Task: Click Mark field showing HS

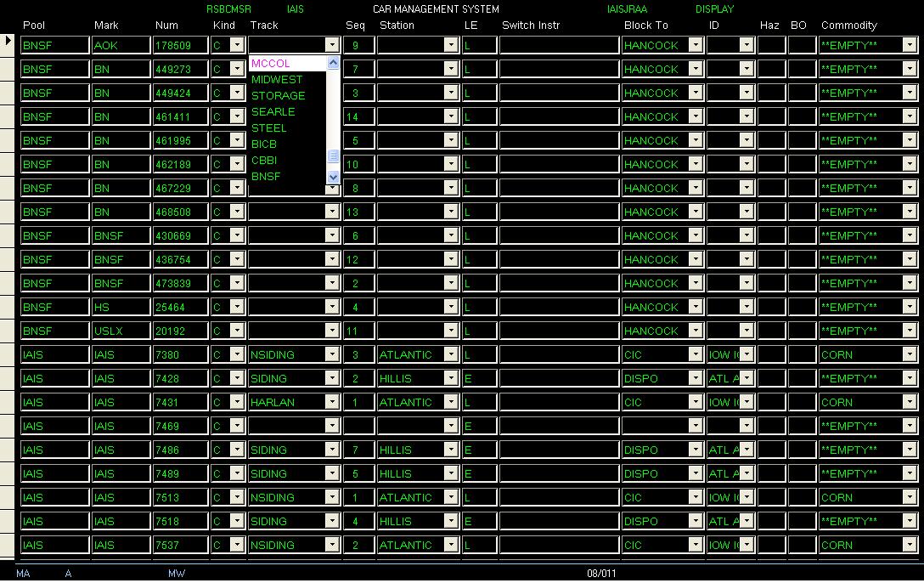Action: click(121, 307)
